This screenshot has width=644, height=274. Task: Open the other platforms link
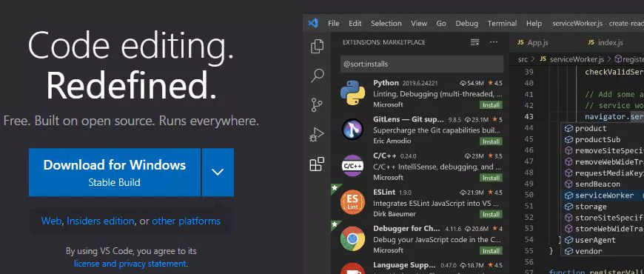pyautogui.click(x=186, y=221)
